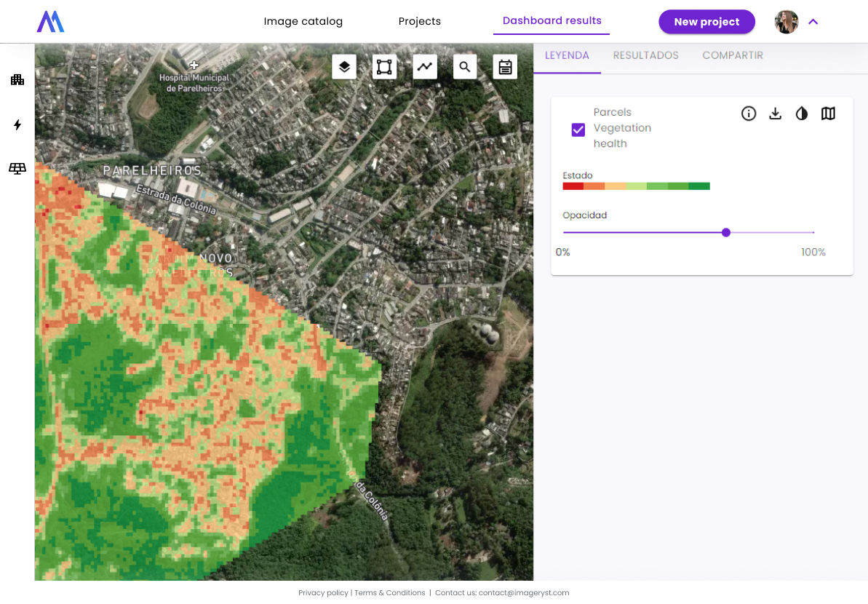868x604 pixels.
Task: Select the solar panel sidebar icon
Action: tap(17, 169)
